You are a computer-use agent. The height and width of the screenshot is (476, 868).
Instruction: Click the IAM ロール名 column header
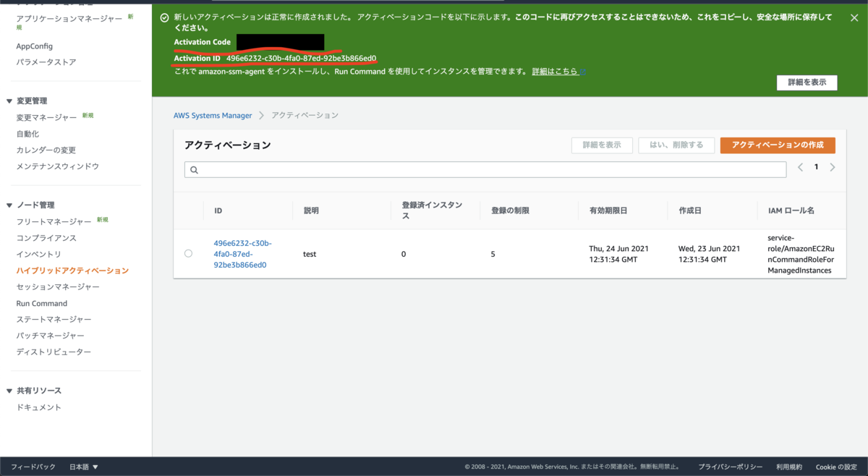click(791, 211)
